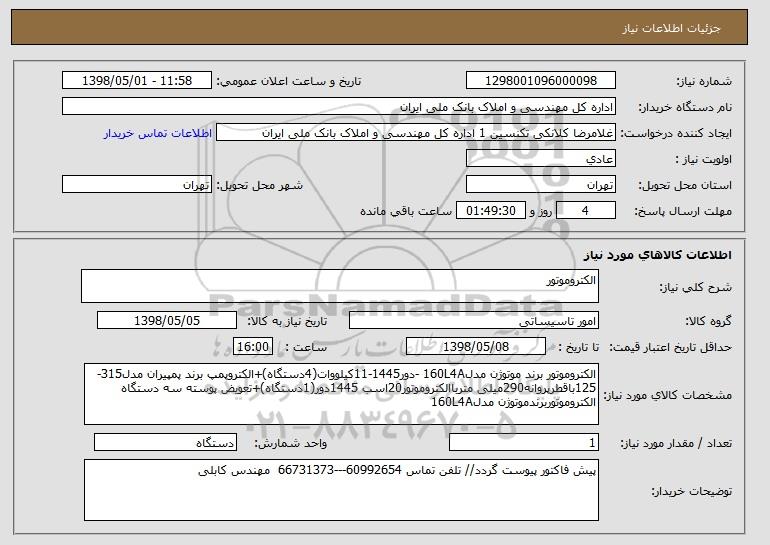Click the label مهلت ارسال پاسخ
The width and height of the screenshot is (770, 545).
point(683,211)
